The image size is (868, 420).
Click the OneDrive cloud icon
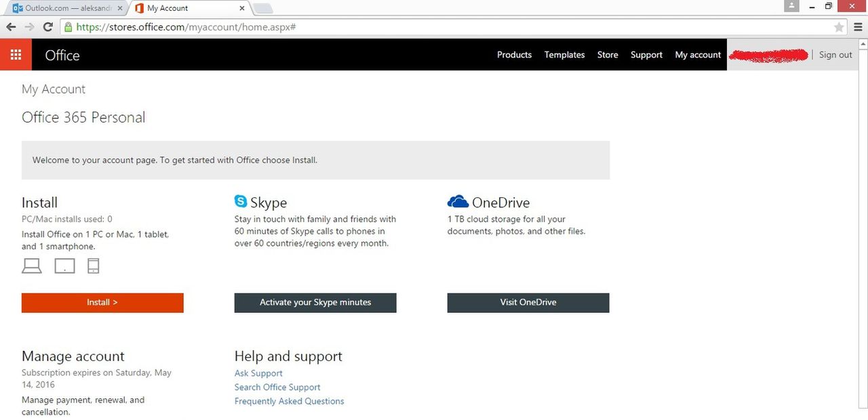[x=458, y=202]
